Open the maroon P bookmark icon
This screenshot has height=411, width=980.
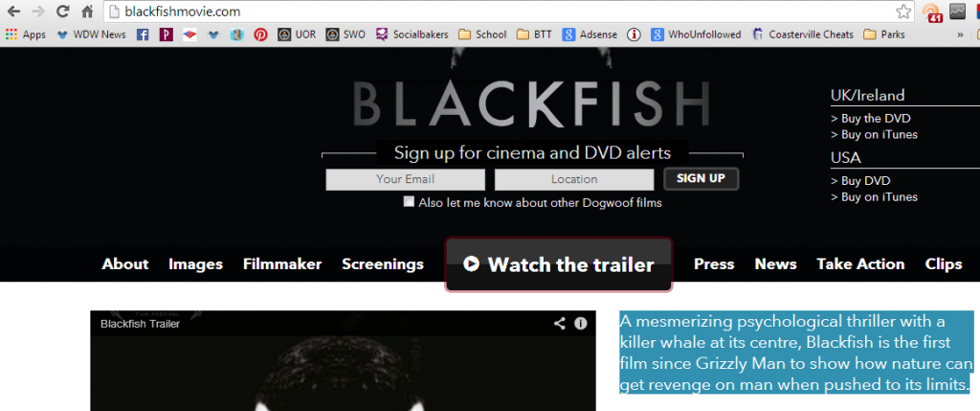[166, 34]
